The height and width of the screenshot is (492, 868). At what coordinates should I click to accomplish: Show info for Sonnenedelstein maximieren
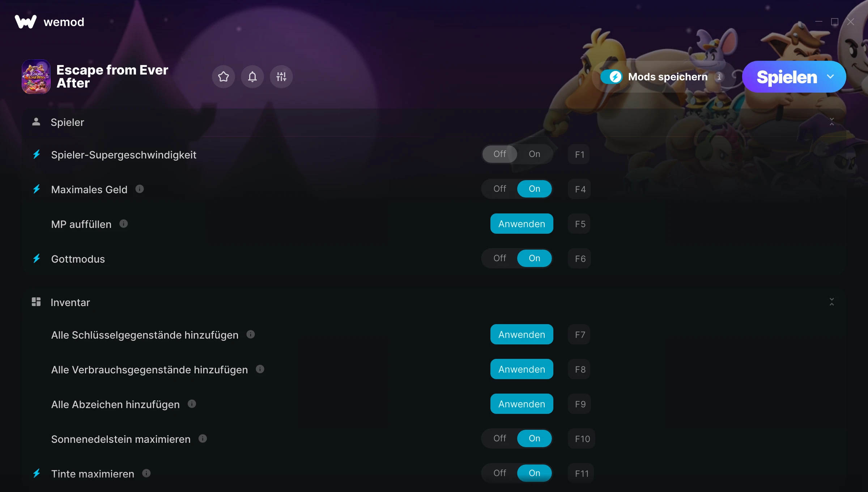[x=203, y=438]
